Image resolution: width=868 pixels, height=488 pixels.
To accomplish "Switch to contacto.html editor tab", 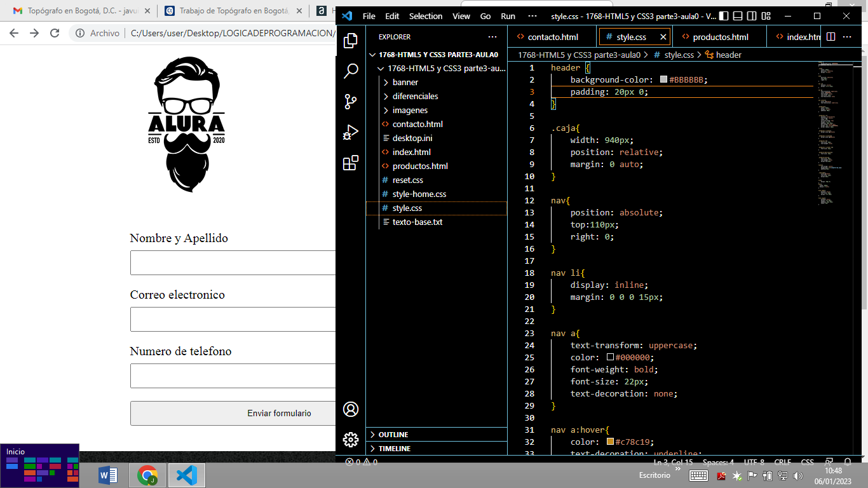I will [x=553, y=37].
